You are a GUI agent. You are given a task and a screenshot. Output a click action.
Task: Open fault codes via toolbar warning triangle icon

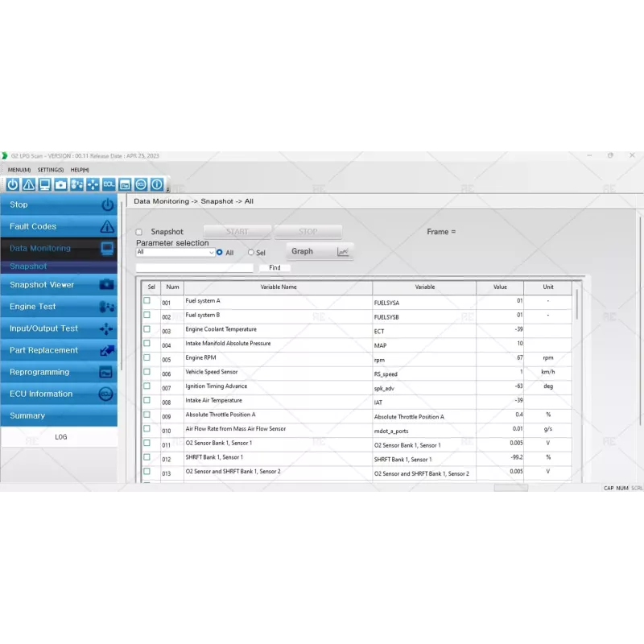pos(29,184)
